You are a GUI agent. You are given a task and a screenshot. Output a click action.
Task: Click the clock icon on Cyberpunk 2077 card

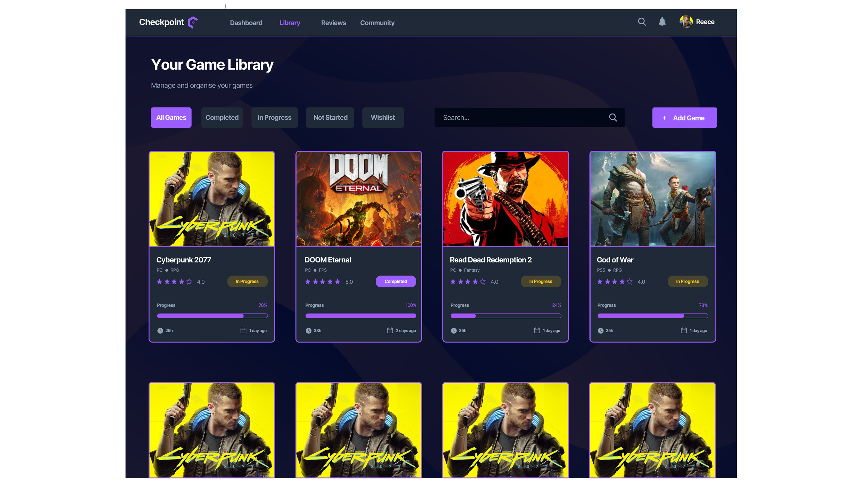(160, 331)
